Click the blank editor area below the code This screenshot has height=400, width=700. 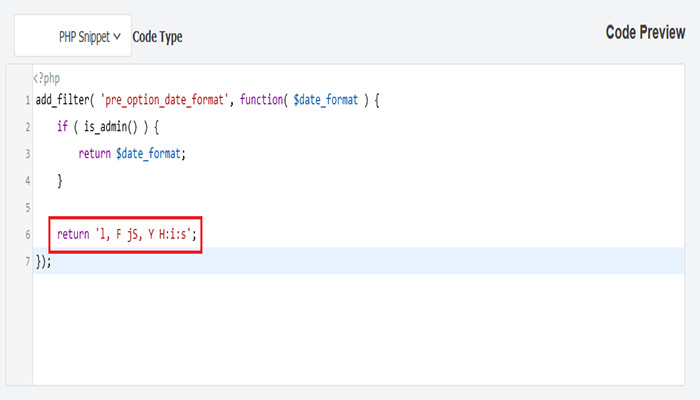350,330
